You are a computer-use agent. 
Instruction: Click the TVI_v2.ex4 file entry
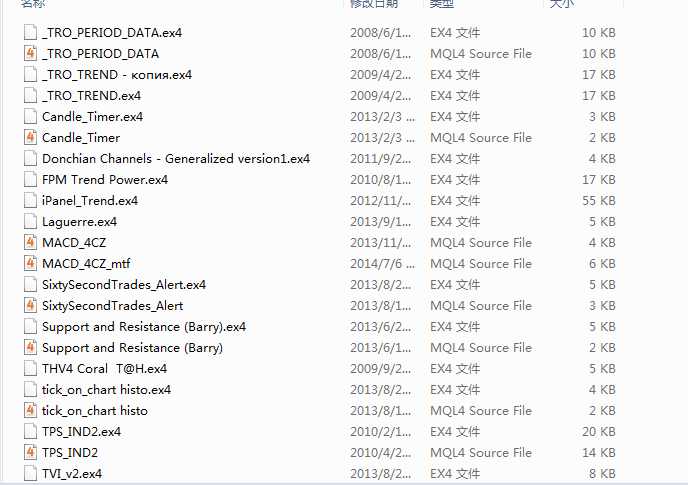point(72,474)
